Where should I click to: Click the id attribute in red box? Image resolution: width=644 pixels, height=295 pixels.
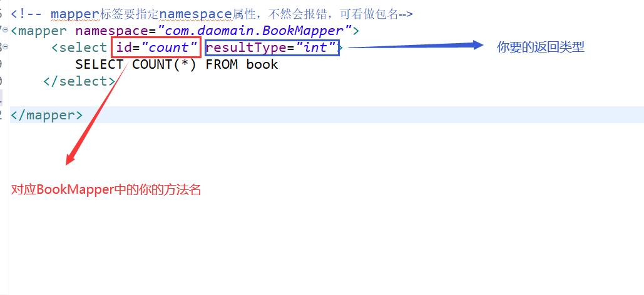[x=124, y=48]
